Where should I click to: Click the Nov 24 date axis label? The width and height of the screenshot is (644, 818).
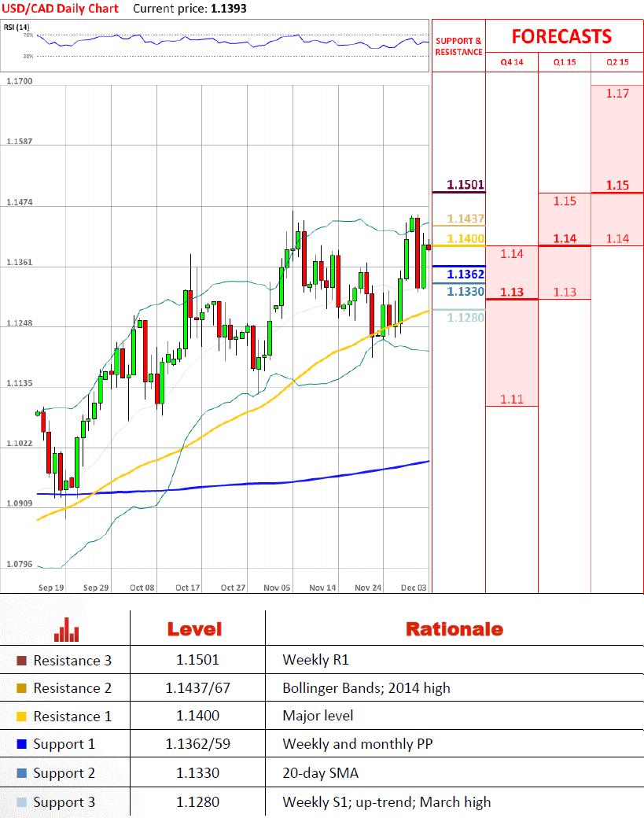(368, 588)
